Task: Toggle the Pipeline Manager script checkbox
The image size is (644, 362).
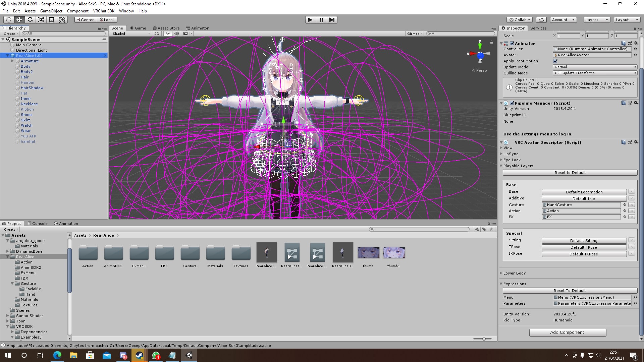Action: pos(512,103)
